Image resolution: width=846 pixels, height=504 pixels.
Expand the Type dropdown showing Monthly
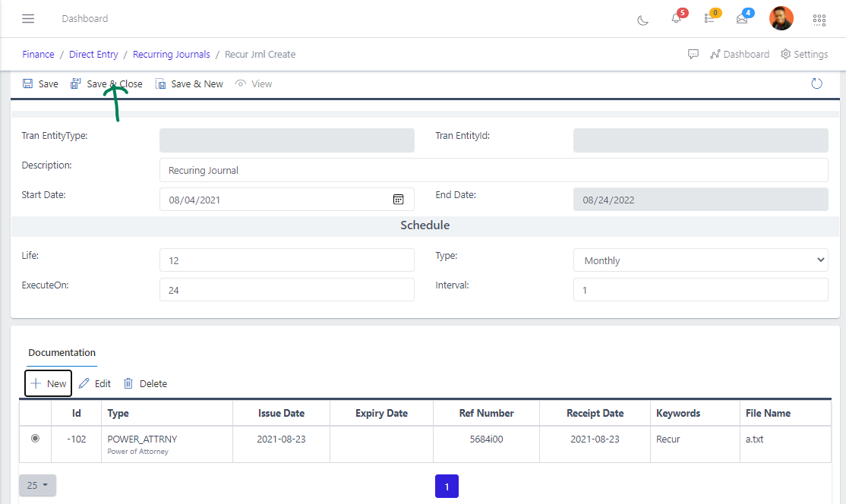click(x=700, y=260)
